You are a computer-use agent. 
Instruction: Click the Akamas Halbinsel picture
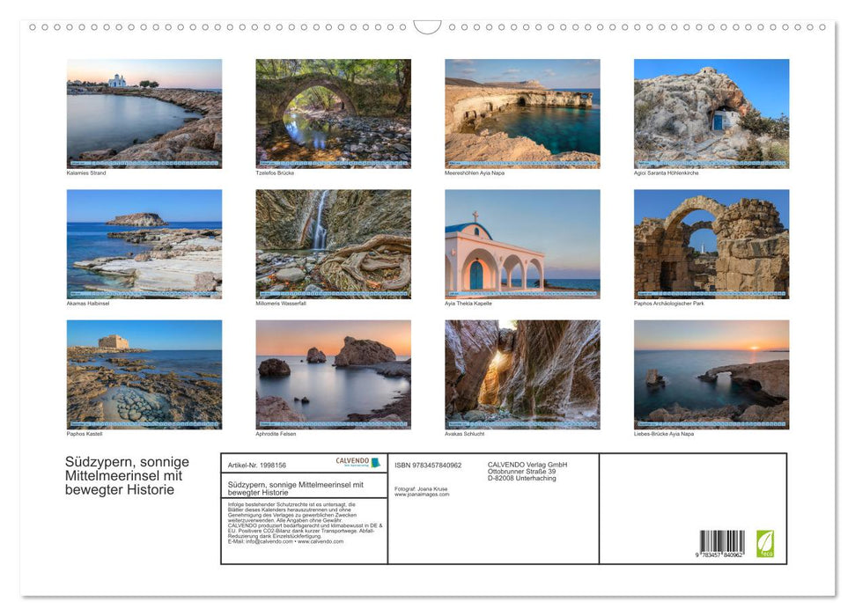click(x=144, y=244)
